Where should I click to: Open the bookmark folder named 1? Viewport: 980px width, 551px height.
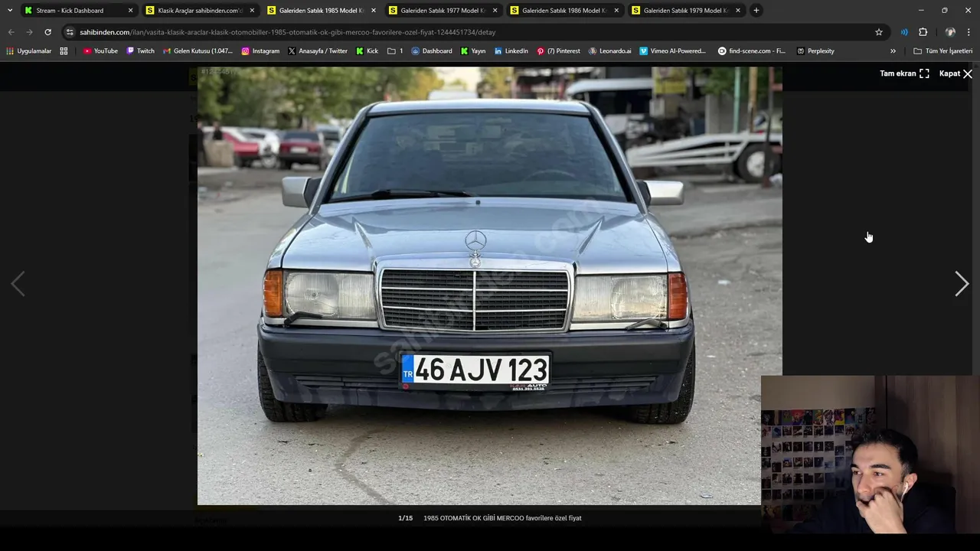(x=395, y=51)
